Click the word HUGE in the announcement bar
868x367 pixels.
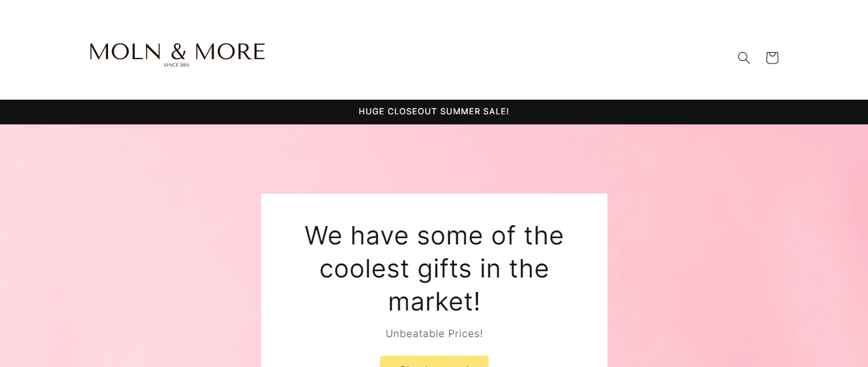point(371,112)
